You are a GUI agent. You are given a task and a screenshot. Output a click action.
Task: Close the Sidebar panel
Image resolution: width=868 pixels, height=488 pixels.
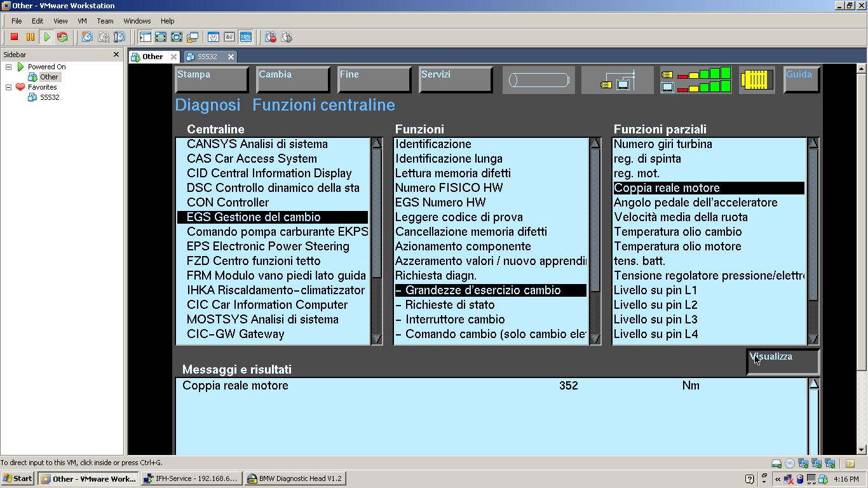116,55
